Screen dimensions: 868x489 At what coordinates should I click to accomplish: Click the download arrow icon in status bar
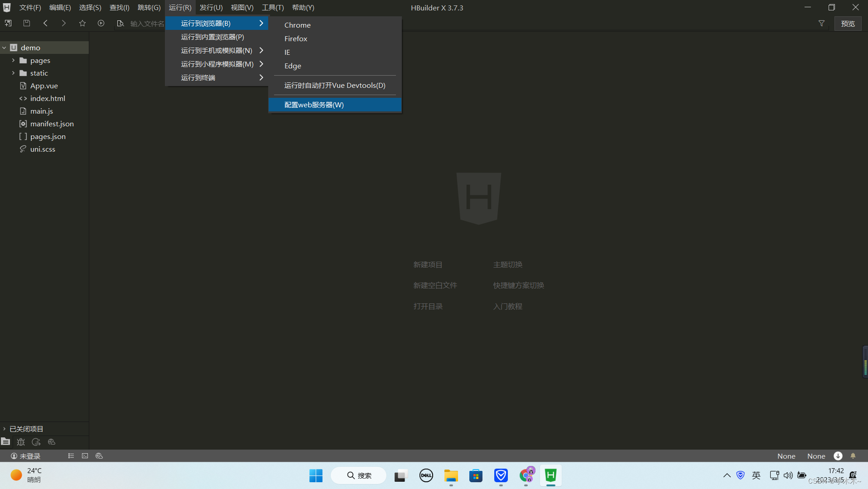[x=838, y=456]
